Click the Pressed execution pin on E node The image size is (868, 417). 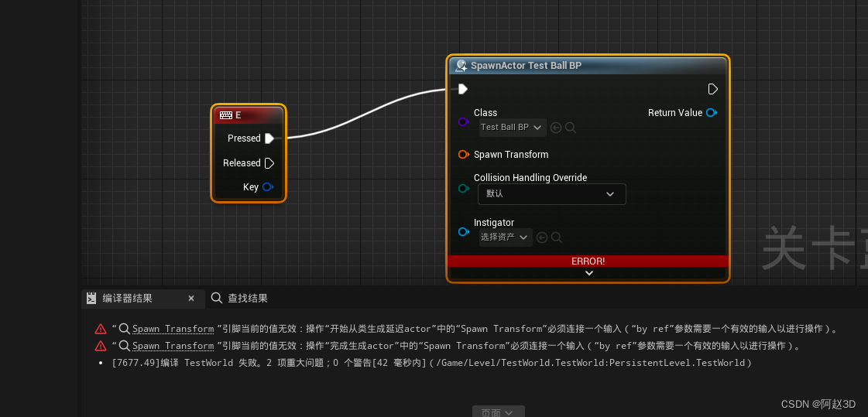point(269,138)
